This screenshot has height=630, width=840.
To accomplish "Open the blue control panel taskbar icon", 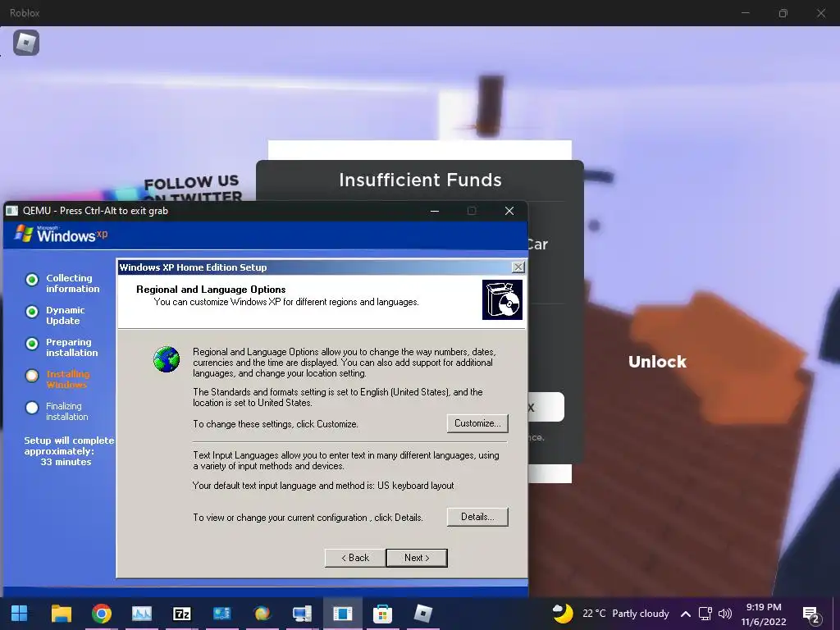I will (221, 614).
